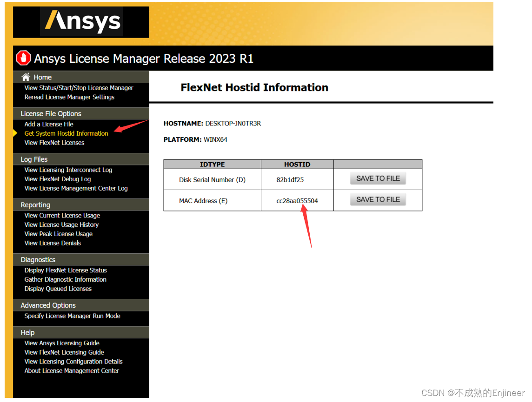Viewport: 532px width, 402px height.
Task: Click the red stop-hand icon
Action: [x=23, y=58]
